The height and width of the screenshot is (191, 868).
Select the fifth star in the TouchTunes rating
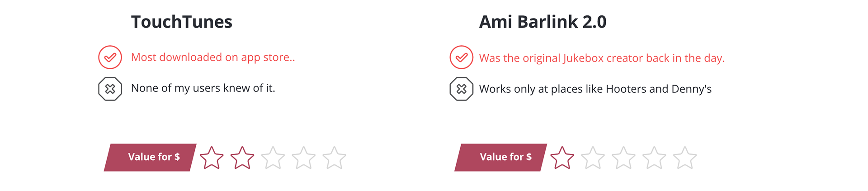pos(334,158)
